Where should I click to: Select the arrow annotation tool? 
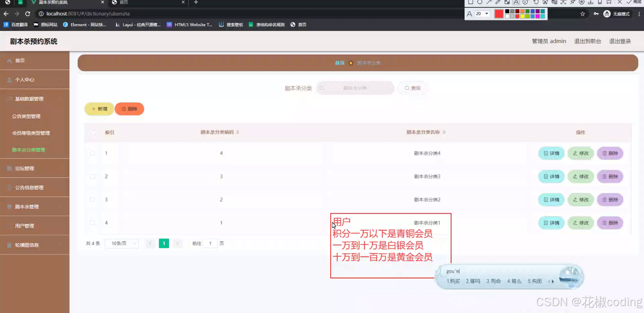pos(489,2)
